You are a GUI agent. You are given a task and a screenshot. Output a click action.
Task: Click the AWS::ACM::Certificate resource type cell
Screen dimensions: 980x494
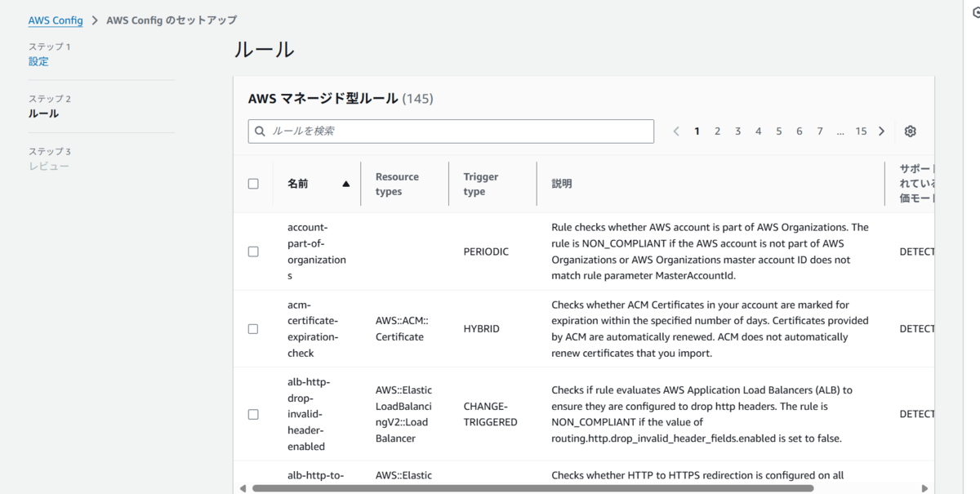coord(400,329)
